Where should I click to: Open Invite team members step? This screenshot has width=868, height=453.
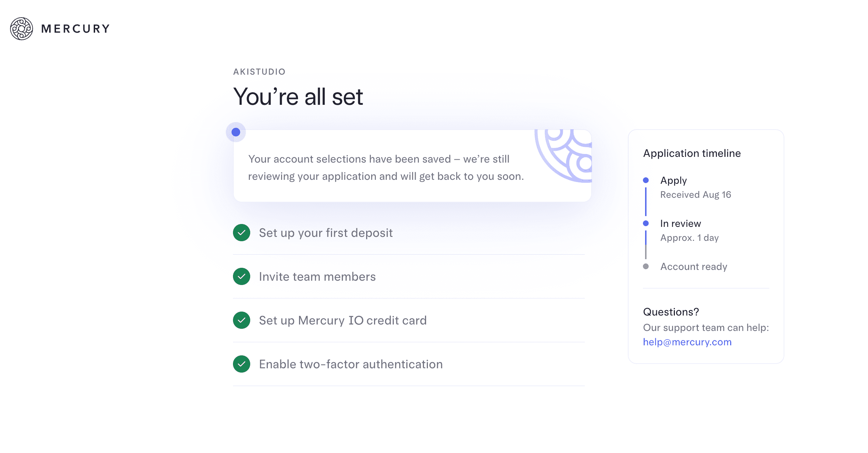point(317,277)
